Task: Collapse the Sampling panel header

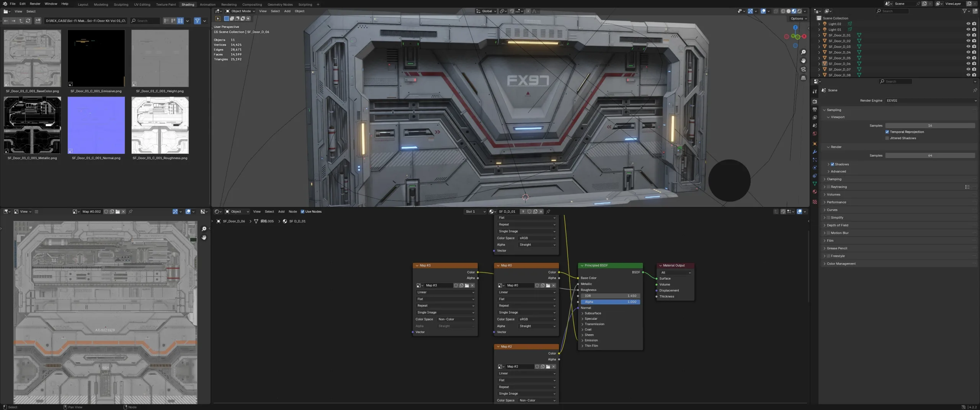Action: (x=834, y=110)
